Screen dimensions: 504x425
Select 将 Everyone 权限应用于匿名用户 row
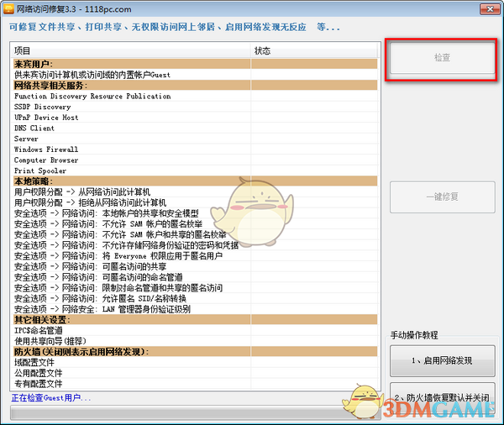196,256
